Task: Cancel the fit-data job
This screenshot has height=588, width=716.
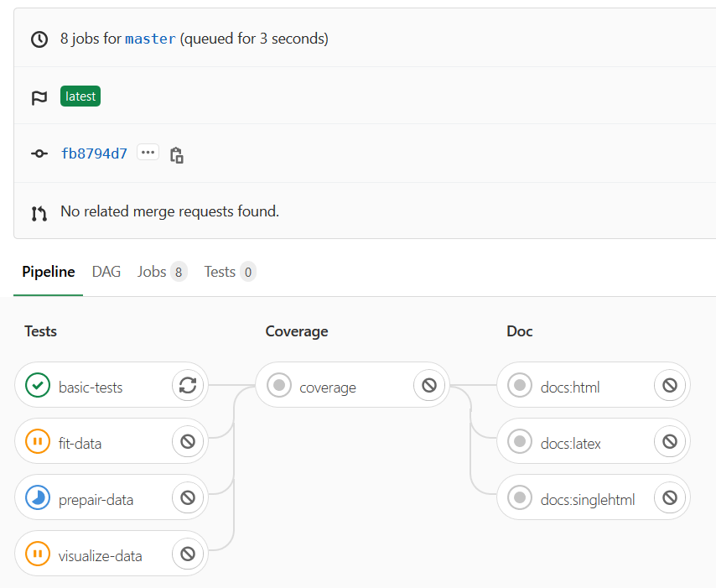Action: 187,441
